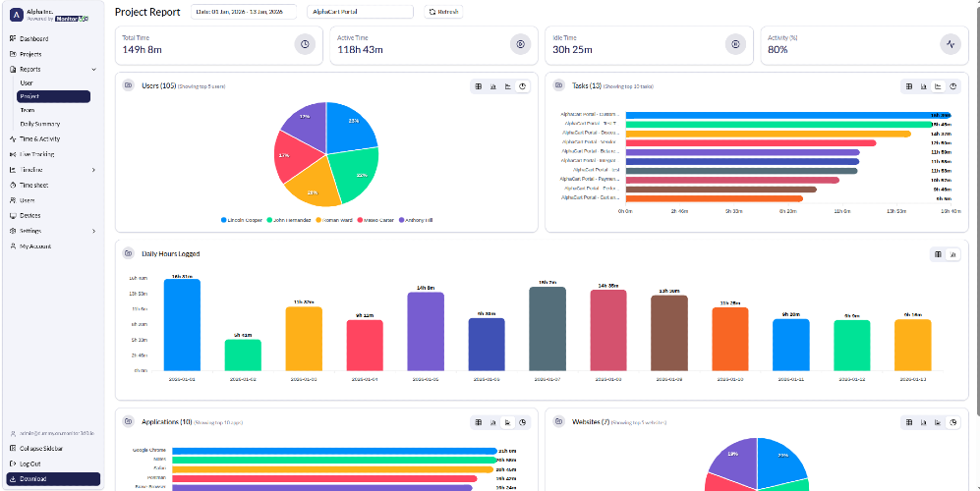Click camera icon beside Daily Hours Logged

pos(128,253)
